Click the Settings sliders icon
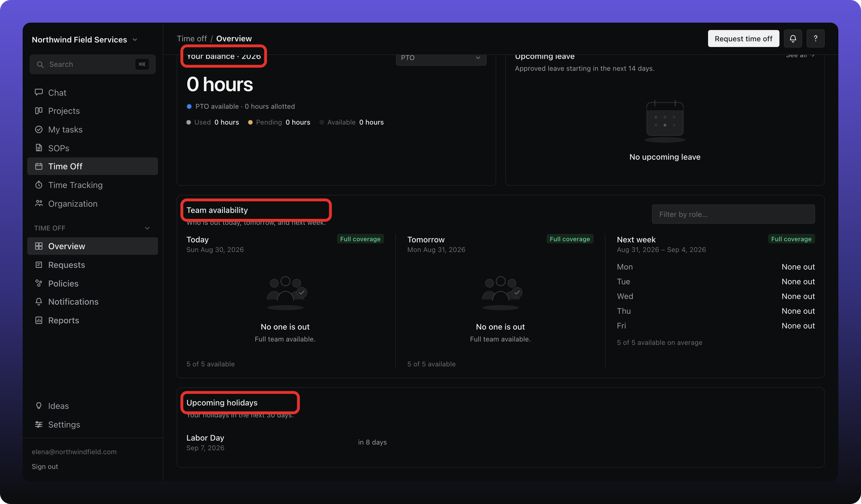This screenshot has height=504, width=861. click(x=39, y=424)
